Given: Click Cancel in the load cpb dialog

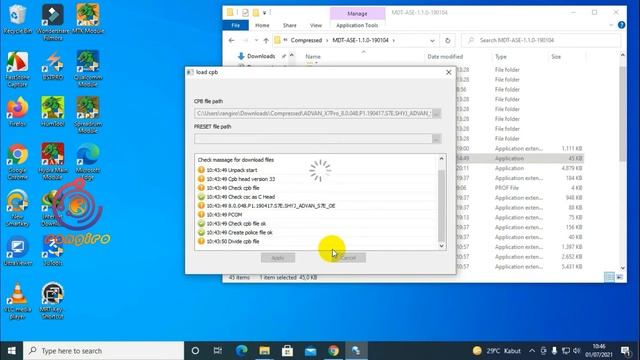Looking at the screenshot, I should tap(348, 258).
